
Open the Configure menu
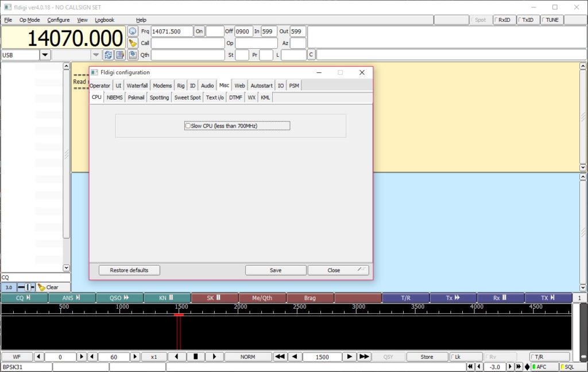[x=58, y=20]
